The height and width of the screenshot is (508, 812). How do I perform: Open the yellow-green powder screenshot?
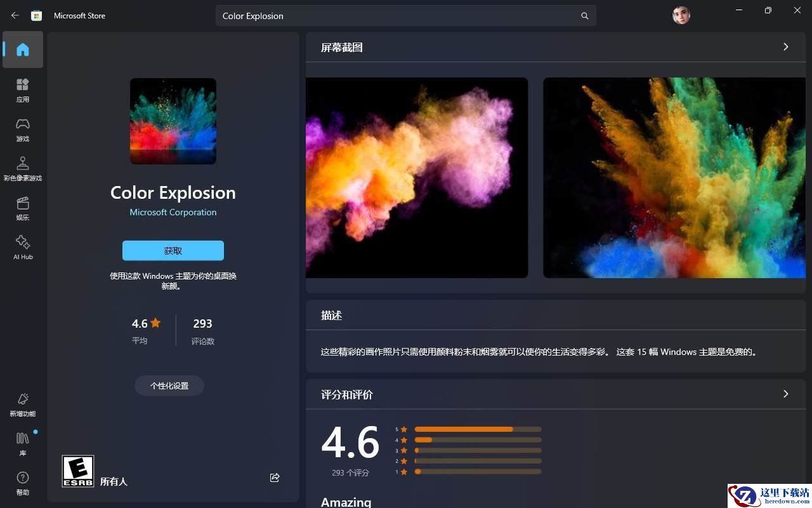point(674,178)
